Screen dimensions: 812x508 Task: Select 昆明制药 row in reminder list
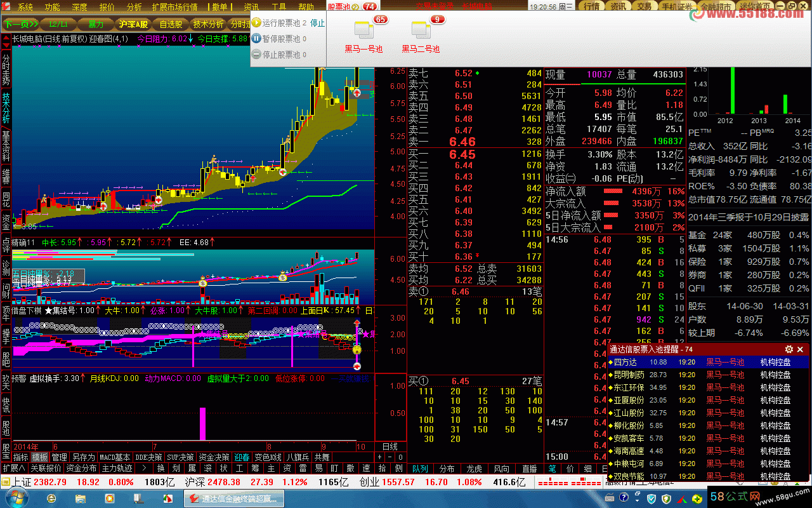tap(708, 375)
